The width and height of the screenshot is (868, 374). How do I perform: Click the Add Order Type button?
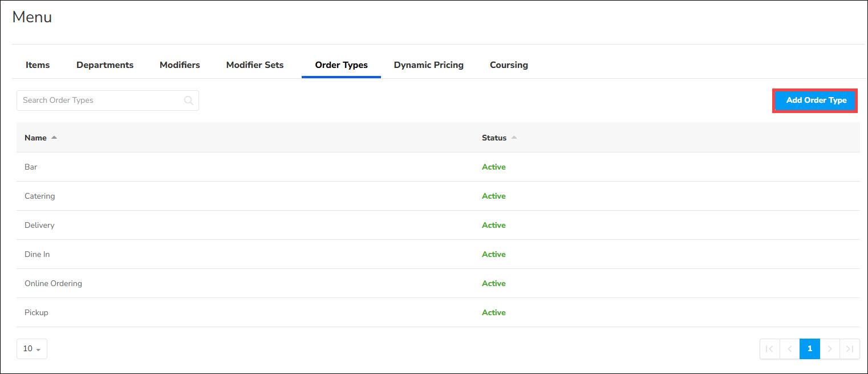pos(816,100)
